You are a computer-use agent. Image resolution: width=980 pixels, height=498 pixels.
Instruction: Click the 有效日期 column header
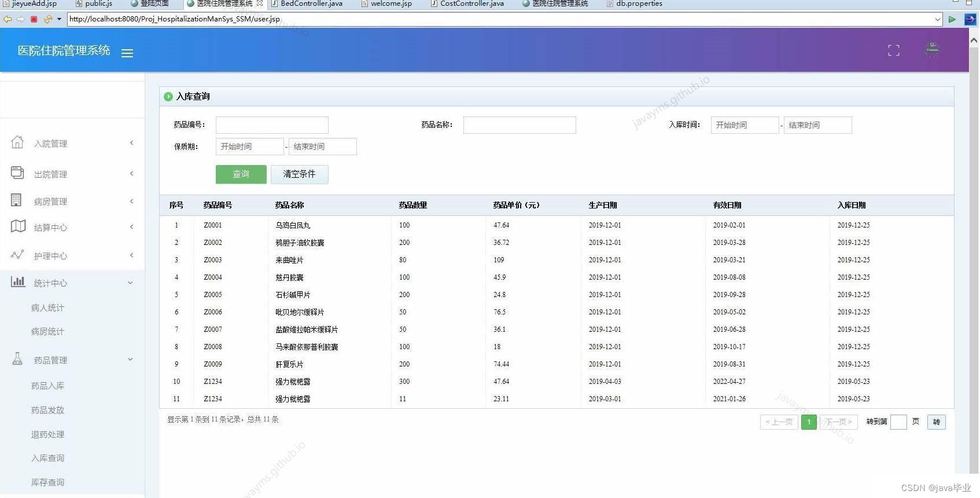727,205
